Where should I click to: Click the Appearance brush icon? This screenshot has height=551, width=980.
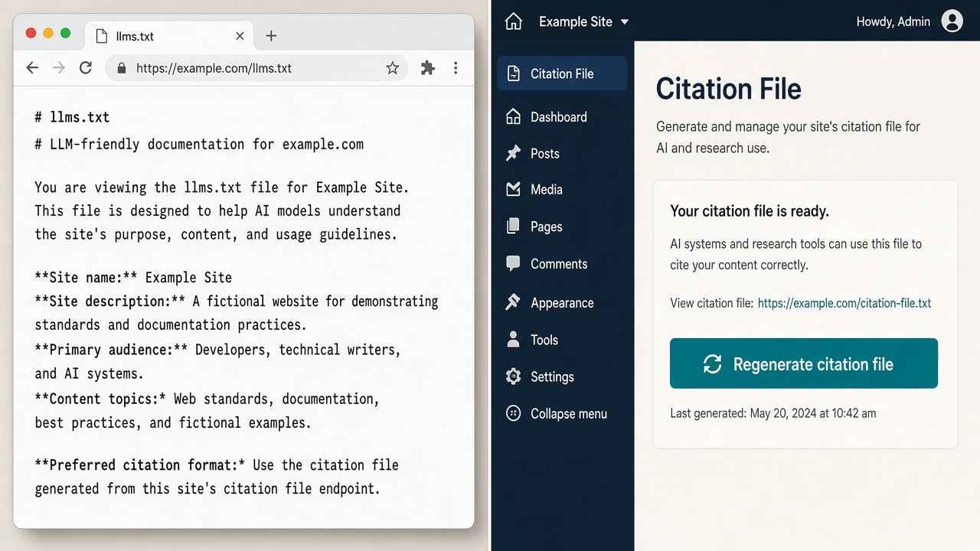513,302
